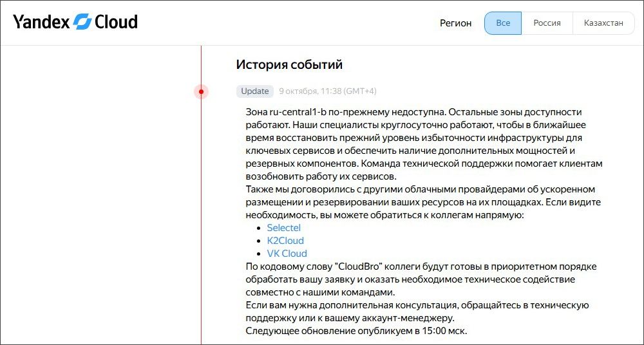Open the Yandex Cloud logo homepage
644x345 pixels.
(75, 22)
